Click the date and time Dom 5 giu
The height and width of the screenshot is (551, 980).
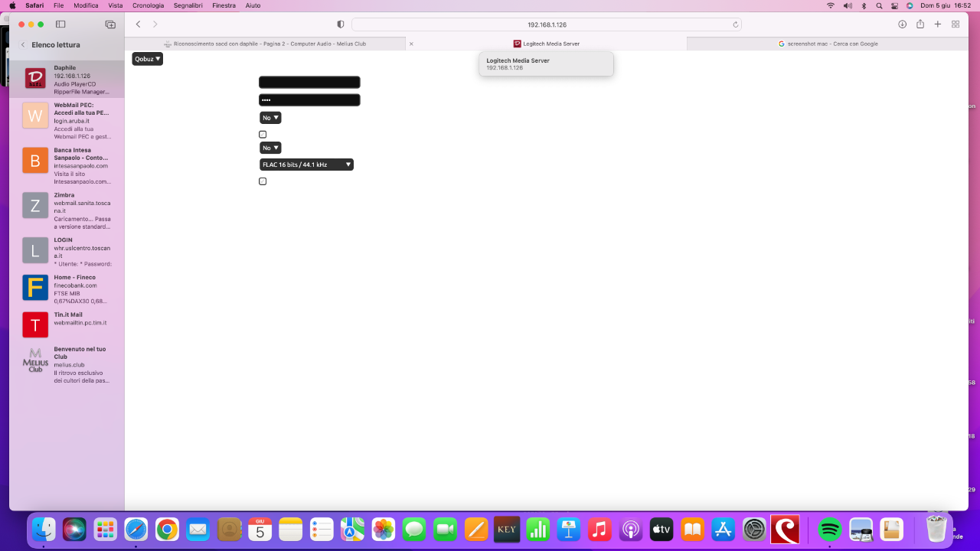click(946, 5)
